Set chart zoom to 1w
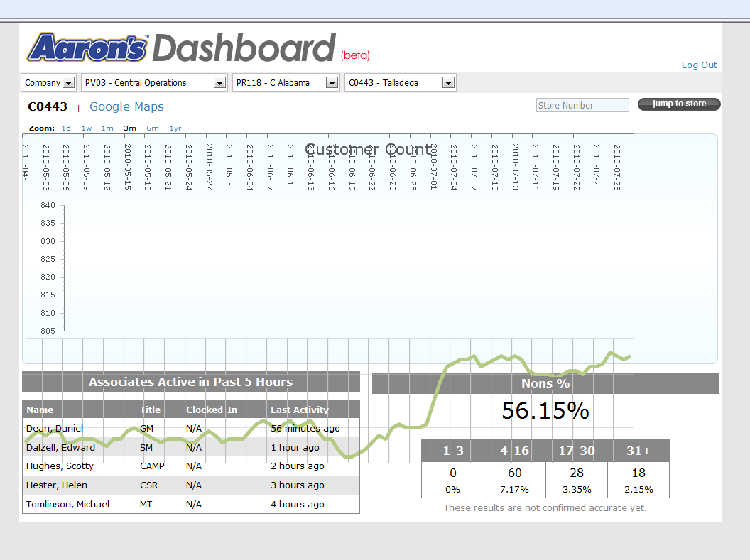The image size is (750, 560). pyautogui.click(x=87, y=128)
